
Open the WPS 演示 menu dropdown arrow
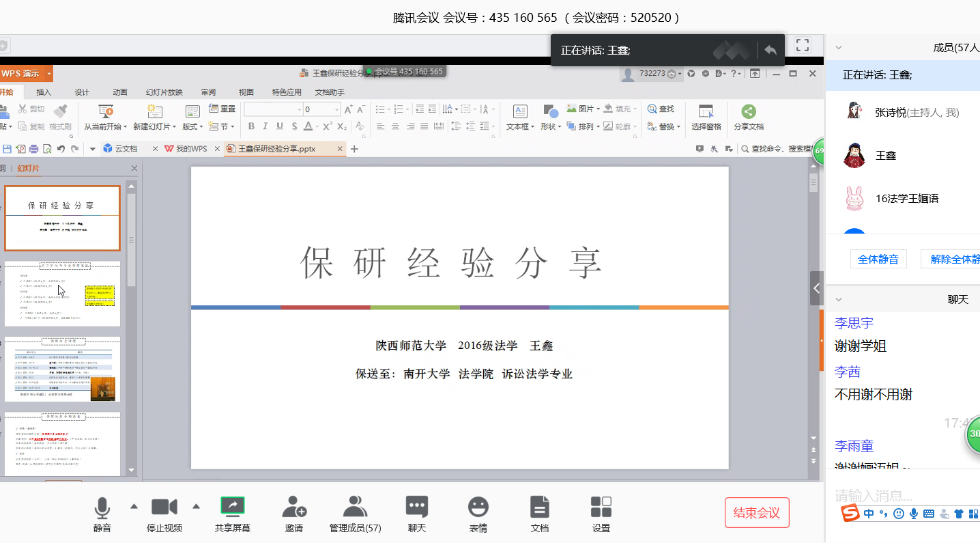click(x=48, y=74)
